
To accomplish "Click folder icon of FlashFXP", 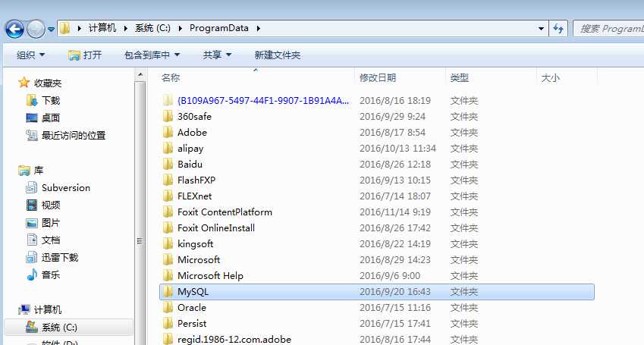I will 168,180.
